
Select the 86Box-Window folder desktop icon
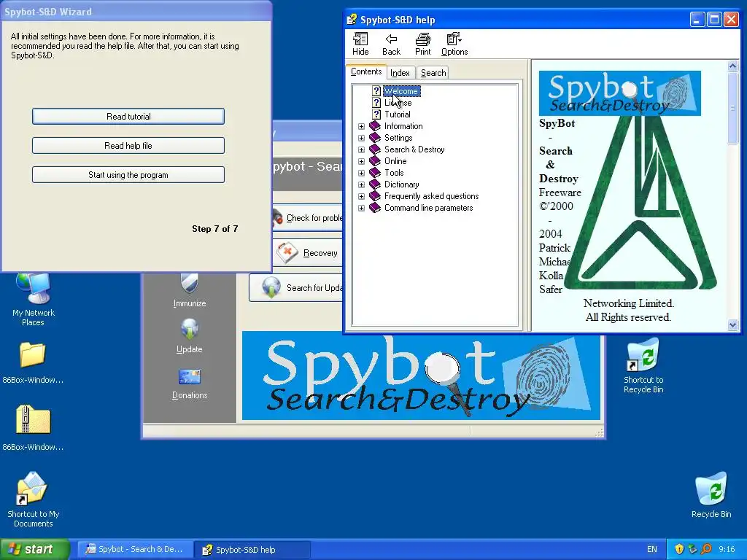click(x=32, y=363)
